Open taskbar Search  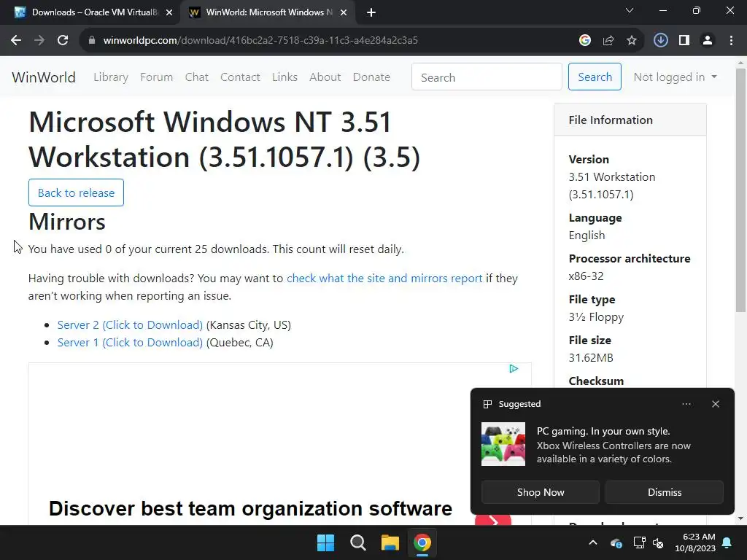(357, 542)
